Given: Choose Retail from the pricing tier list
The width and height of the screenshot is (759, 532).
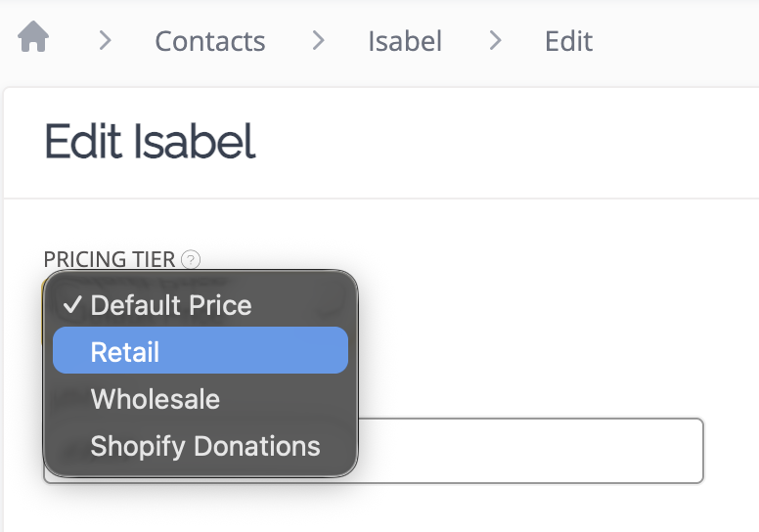Looking at the screenshot, I should [125, 352].
